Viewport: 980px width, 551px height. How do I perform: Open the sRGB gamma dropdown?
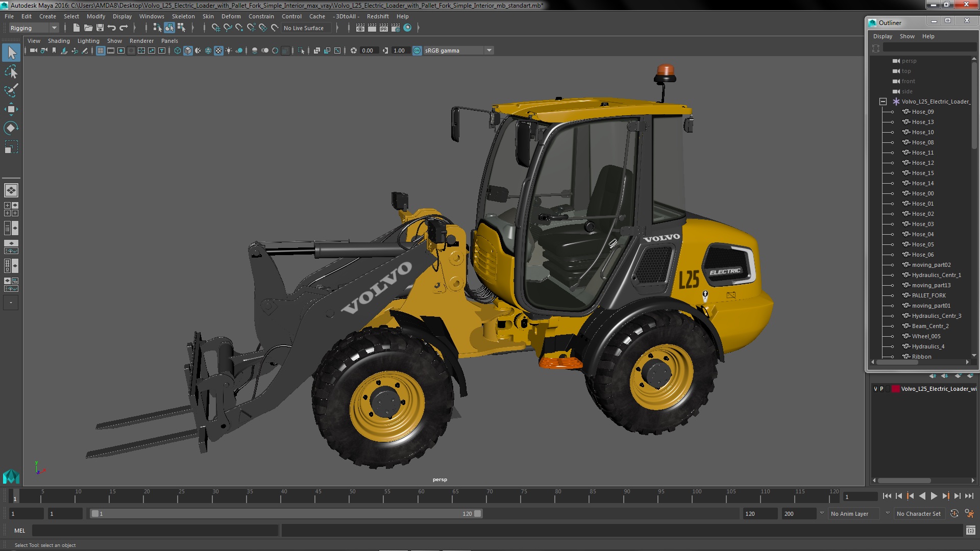[458, 51]
